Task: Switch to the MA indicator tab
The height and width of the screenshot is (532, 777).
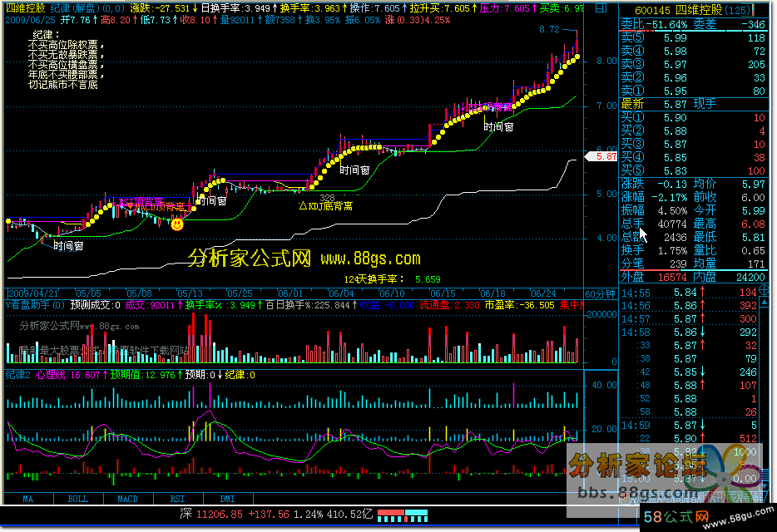Action: point(28,498)
